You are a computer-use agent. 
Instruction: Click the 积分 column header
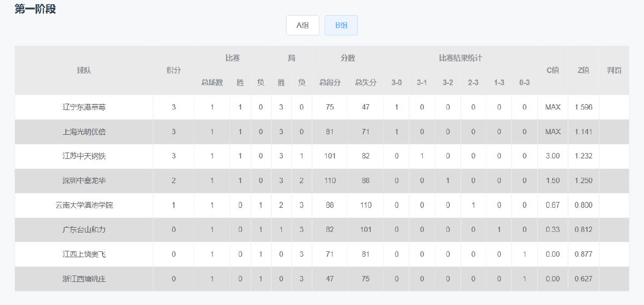(x=174, y=70)
